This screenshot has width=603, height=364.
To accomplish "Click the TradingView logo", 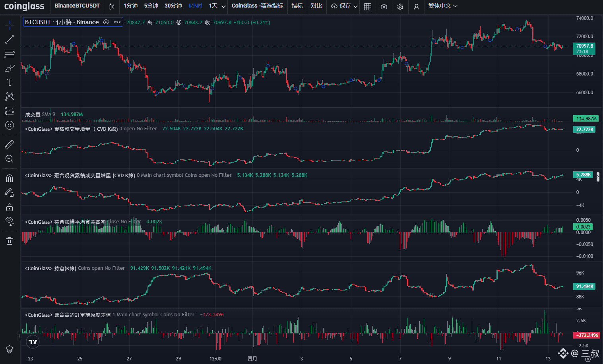I will click(33, 342).
